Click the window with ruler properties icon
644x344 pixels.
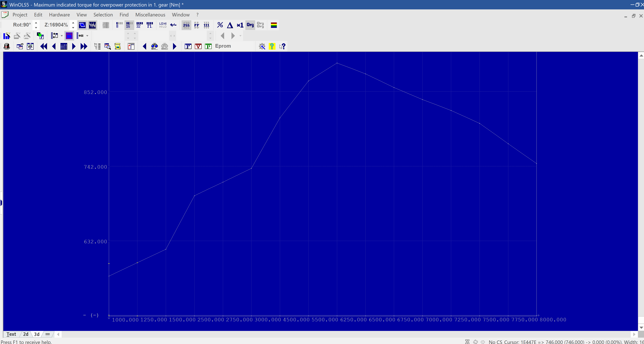(x=131, y=46)
